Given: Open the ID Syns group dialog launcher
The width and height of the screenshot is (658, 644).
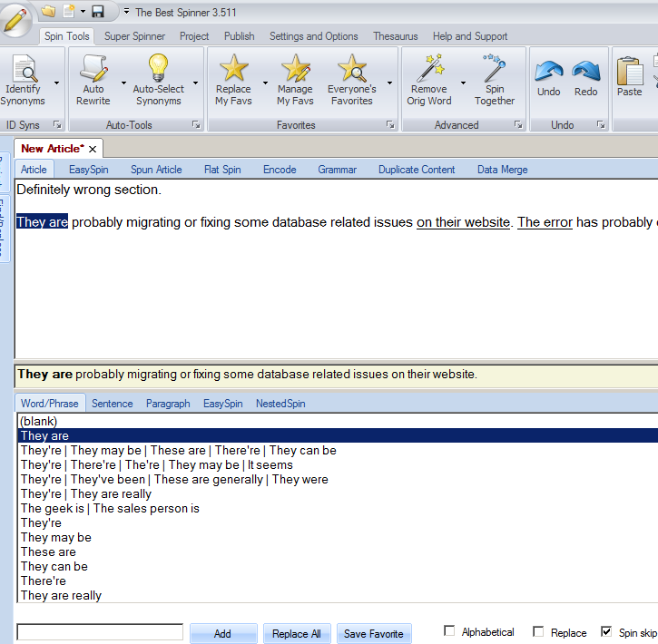Looking at the screenshot, I should tap(57, 124).
